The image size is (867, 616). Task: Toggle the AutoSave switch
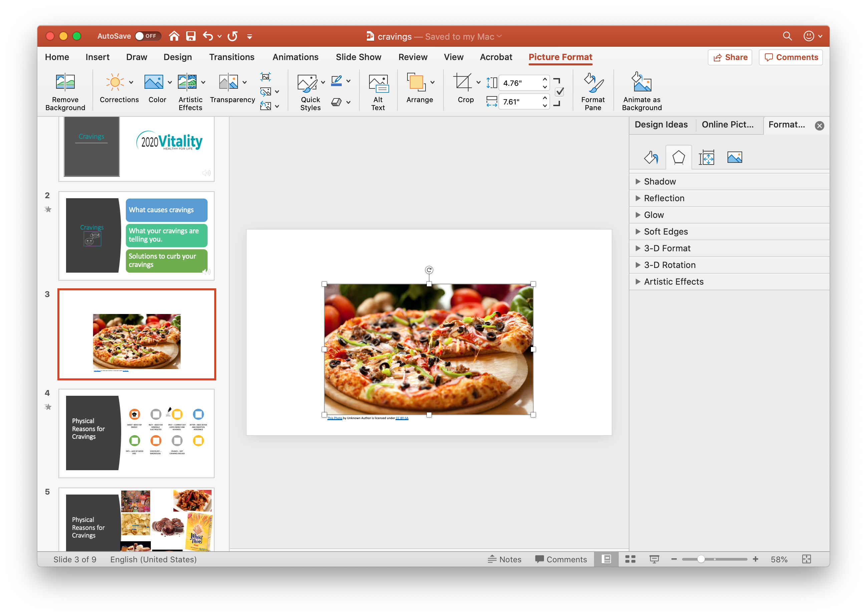coord(148,36)
